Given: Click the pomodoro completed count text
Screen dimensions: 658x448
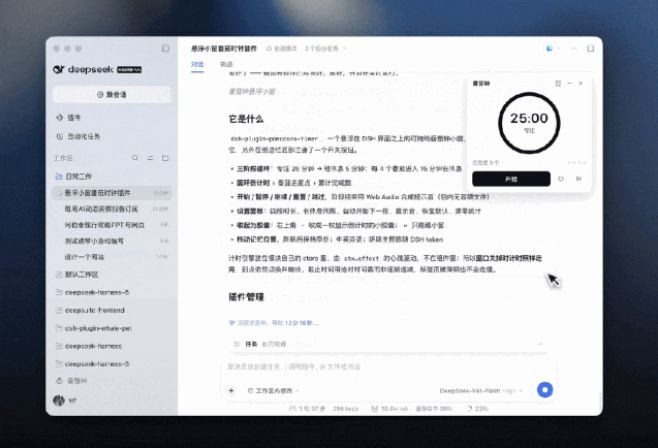Looking at the screenshot, I should pos(486,162).
